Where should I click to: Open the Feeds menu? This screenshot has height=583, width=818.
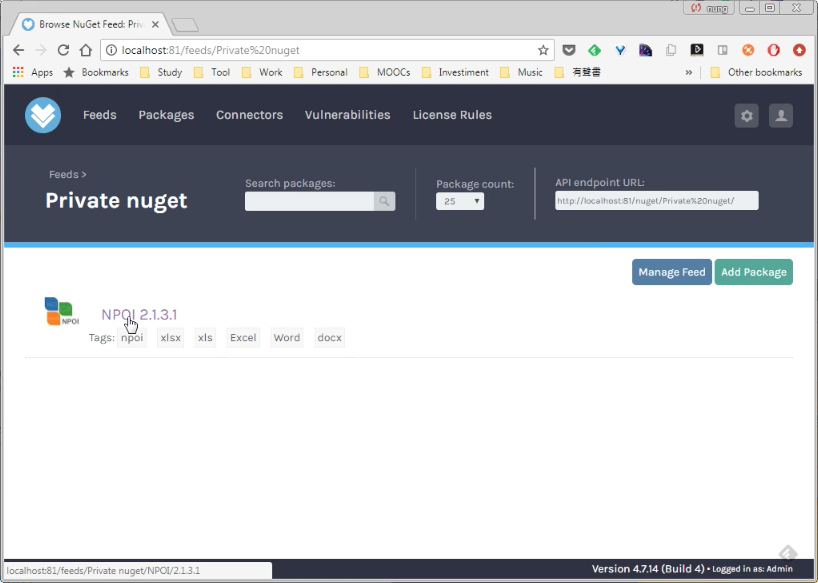click(100, 115)
